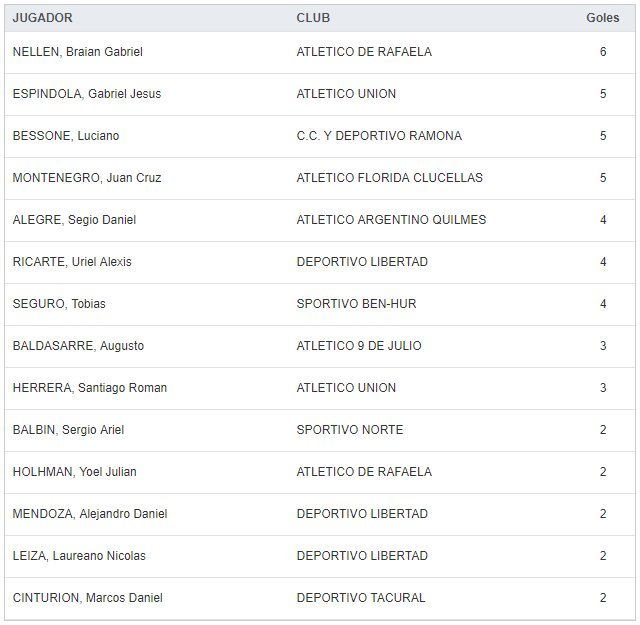Click player SEGURO, Tobias
Image resolution: width=640 pixels, height=625 pixels.
click(x=59, y=304)
